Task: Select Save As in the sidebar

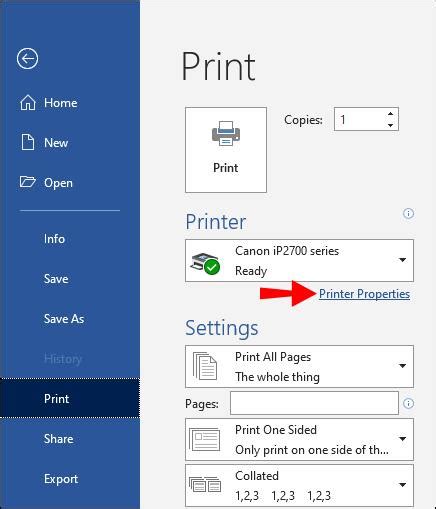Action: pos(64,319)
